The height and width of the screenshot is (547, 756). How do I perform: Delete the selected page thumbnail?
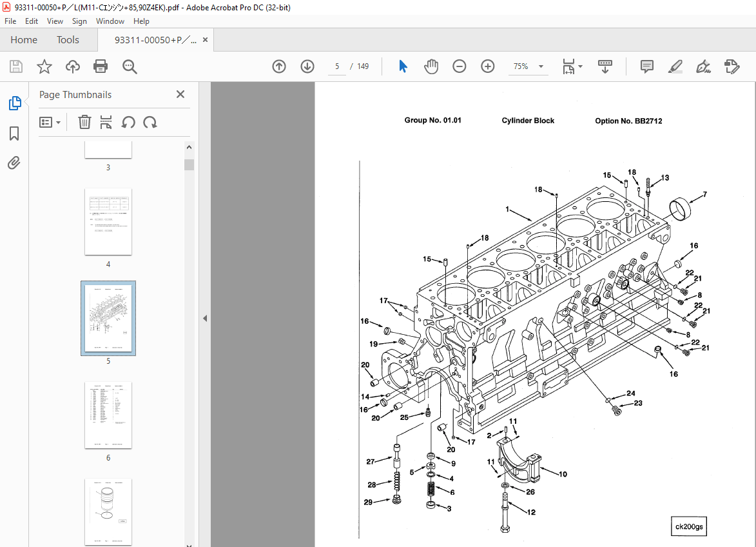pyautogui.click(x=84, y=122)
